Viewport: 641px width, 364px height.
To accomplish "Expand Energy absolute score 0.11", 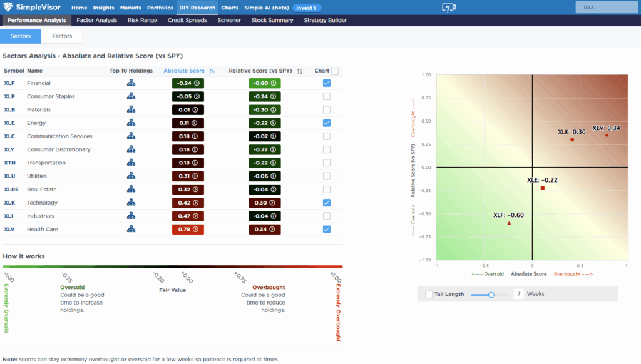I will (x=188, y=123).
